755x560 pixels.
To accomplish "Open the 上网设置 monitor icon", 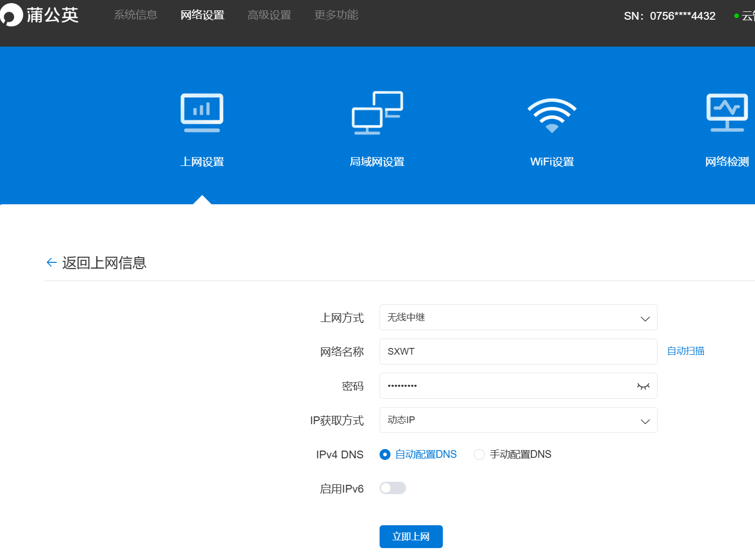I will [x=202, y=113].
